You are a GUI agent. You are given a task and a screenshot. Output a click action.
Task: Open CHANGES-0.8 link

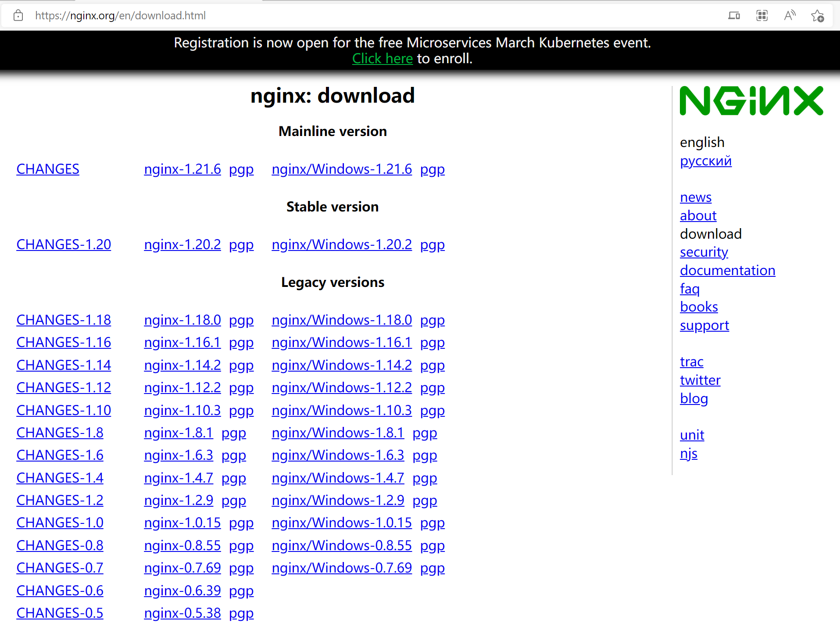(x=60, y=545)
